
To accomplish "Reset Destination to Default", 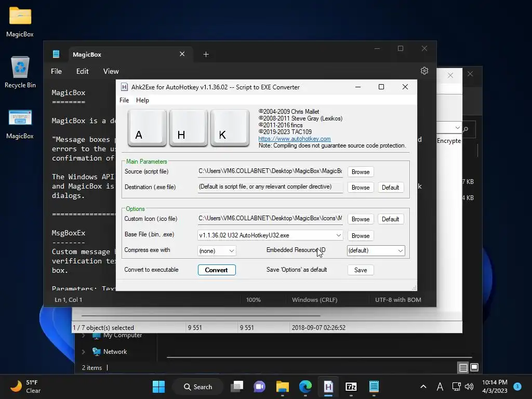I will (391, 187).
